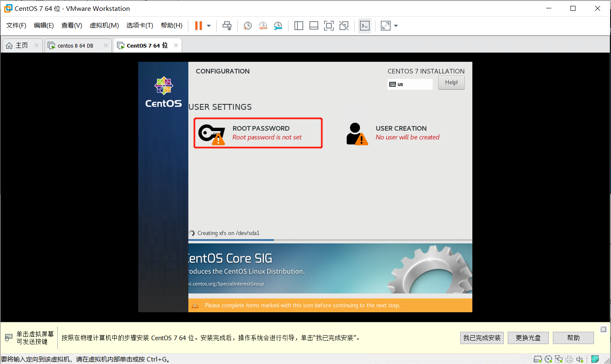Click the CentOS logo in sidebar
Screen dimensions: 611x364
click(x=164, y=92)
